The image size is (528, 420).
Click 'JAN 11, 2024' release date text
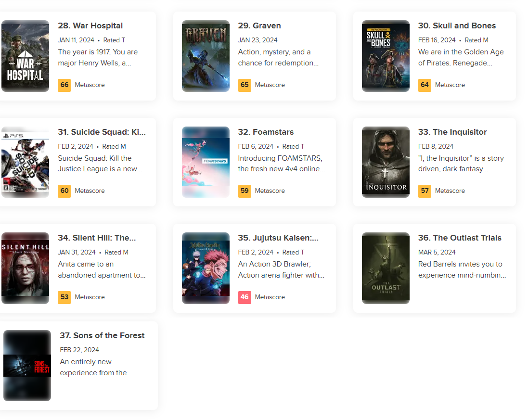click(76, 40)
